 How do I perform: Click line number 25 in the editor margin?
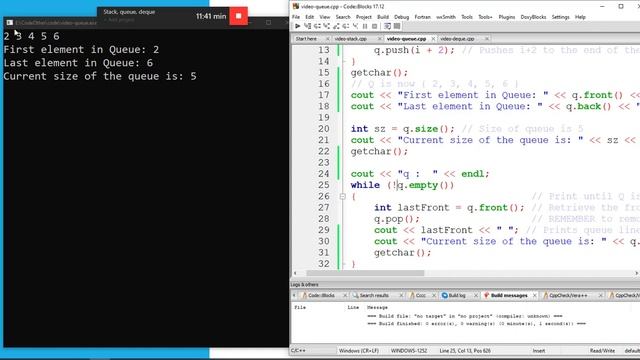[324, 185]
